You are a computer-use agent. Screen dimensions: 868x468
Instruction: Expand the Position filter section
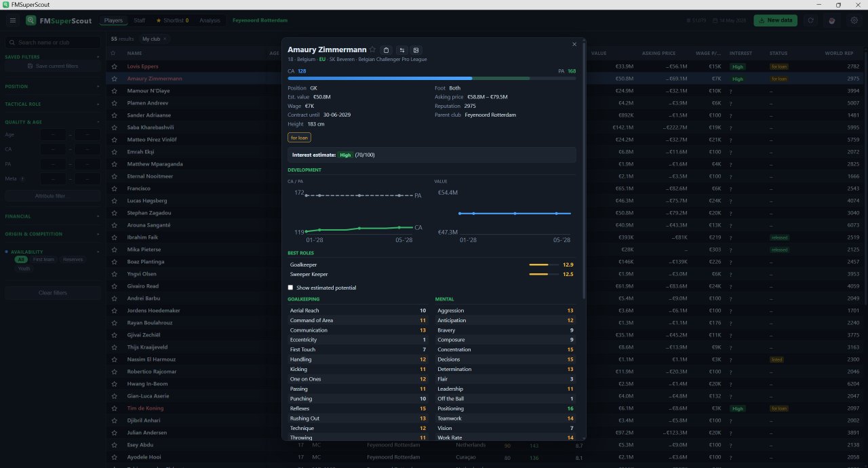[52, 87]
